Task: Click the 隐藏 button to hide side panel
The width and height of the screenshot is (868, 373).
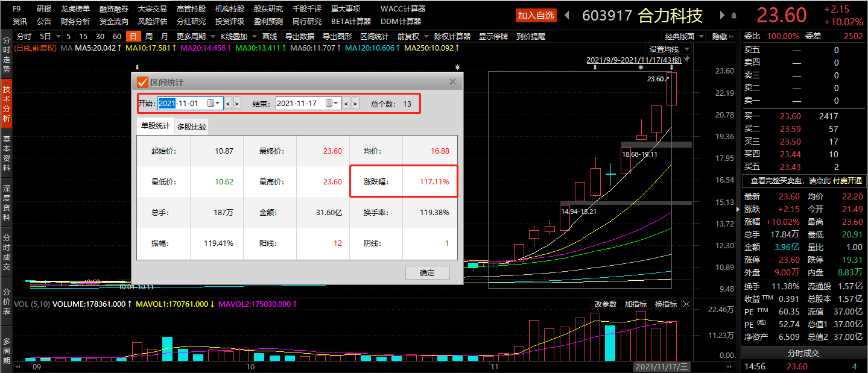Action: (723, 37)
